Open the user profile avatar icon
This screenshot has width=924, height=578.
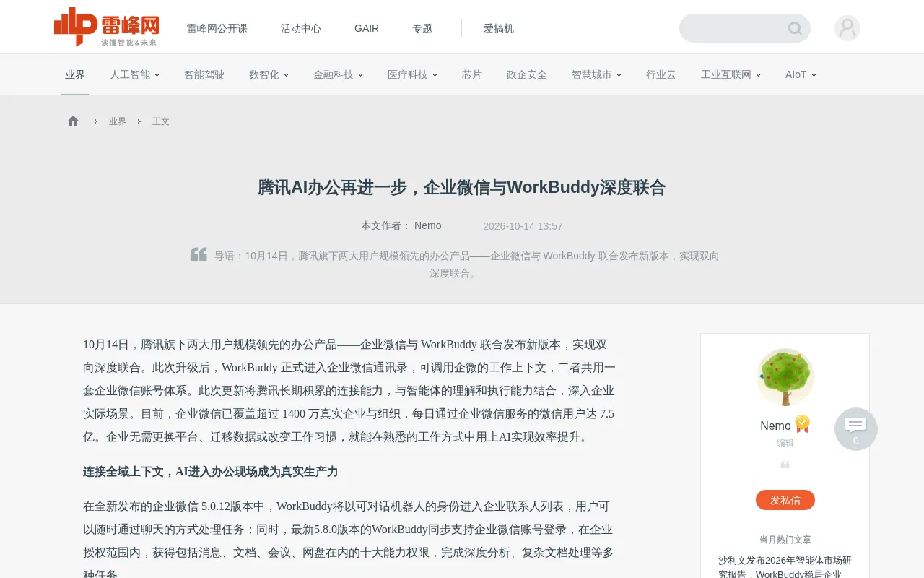coord(847,28)
